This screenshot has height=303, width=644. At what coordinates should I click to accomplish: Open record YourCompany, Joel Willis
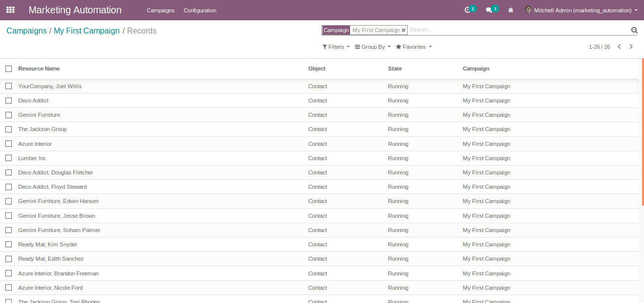[50, 86]
